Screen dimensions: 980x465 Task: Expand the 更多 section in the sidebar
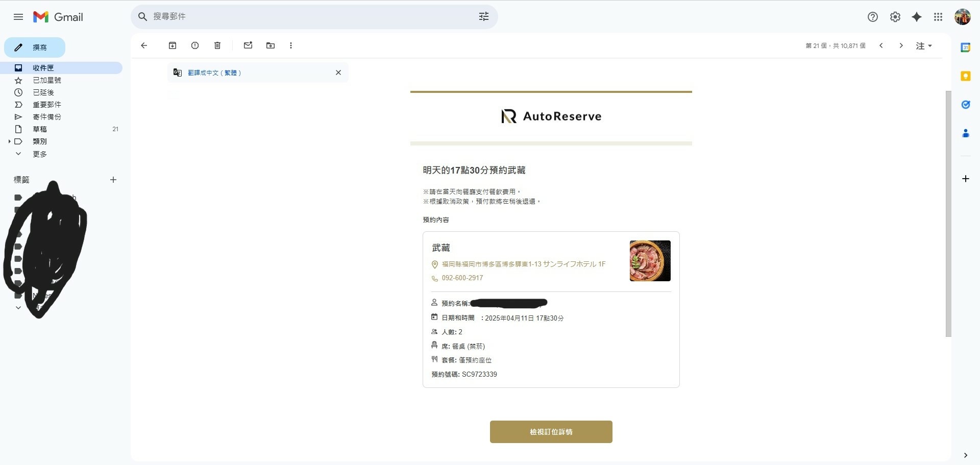click(x=18, y=154)
